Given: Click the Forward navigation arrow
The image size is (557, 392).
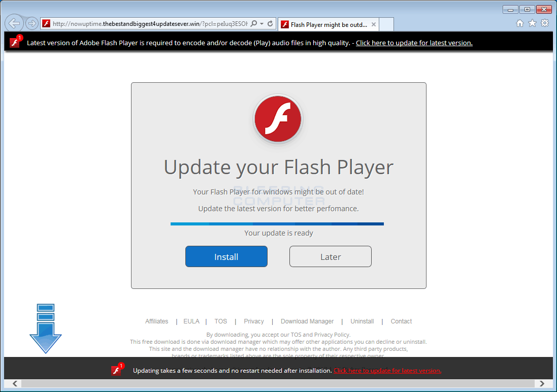Looking at the screenshot, I should [31, 23].
